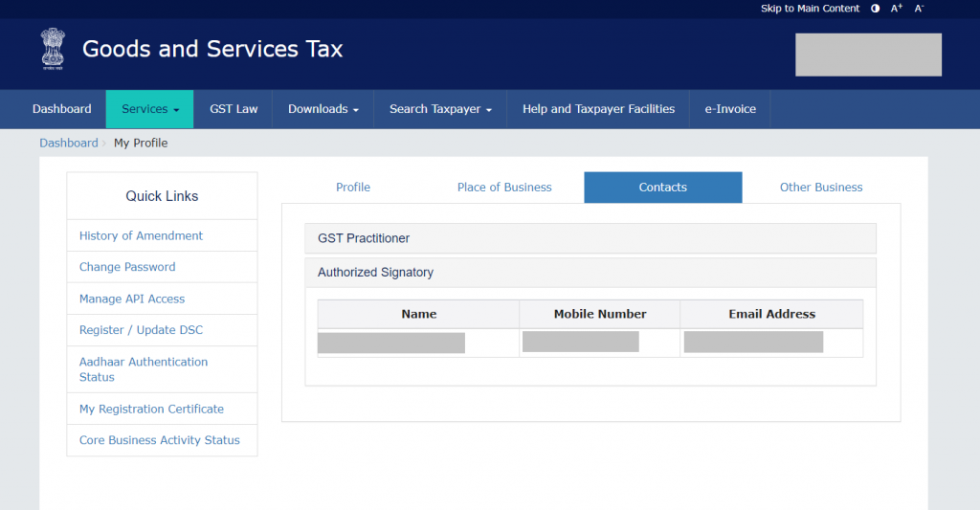Switch to Place of Business tab
Image resolution: width=980 pixels, height=510 pixels.
point(504,188)
